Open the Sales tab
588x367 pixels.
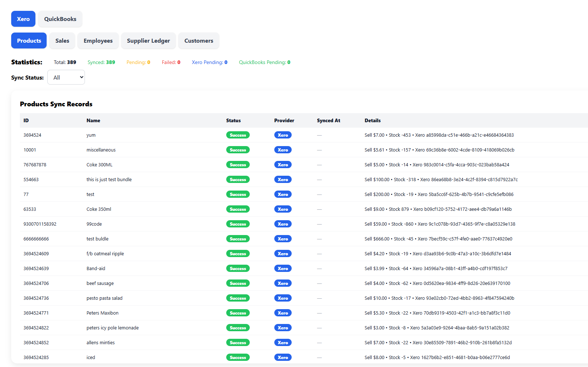click(62, 40)
